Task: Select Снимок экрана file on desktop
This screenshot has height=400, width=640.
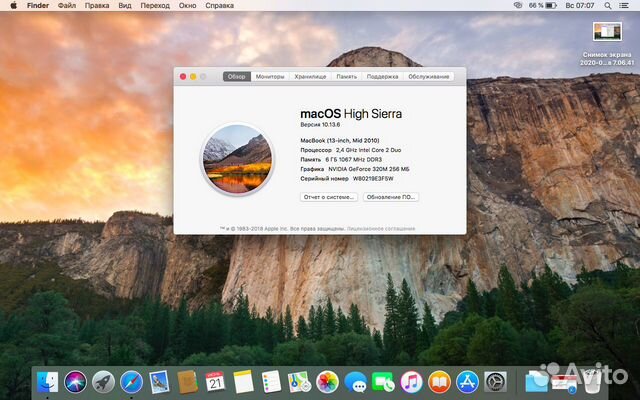Action: pos(607,44)
